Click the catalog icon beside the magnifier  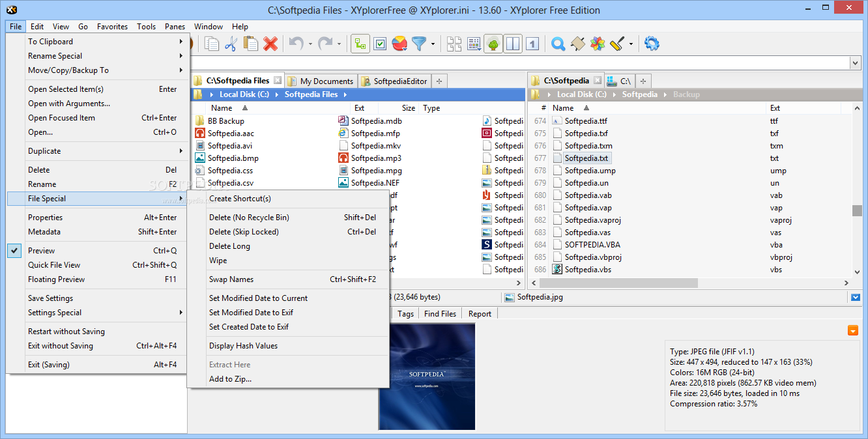(x=577, y=44)
